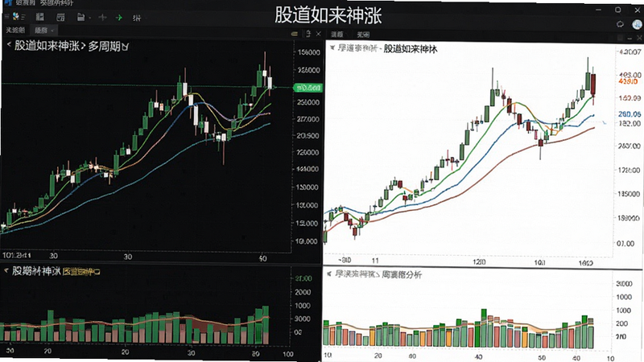
Task: Collapse the white volume analysis panel triangle
Action: 329,274
